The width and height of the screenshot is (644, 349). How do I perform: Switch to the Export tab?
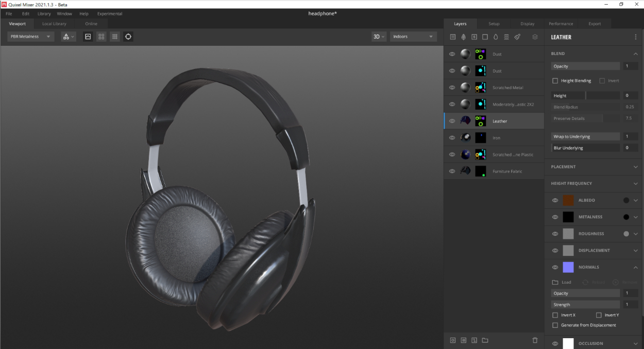595,24
